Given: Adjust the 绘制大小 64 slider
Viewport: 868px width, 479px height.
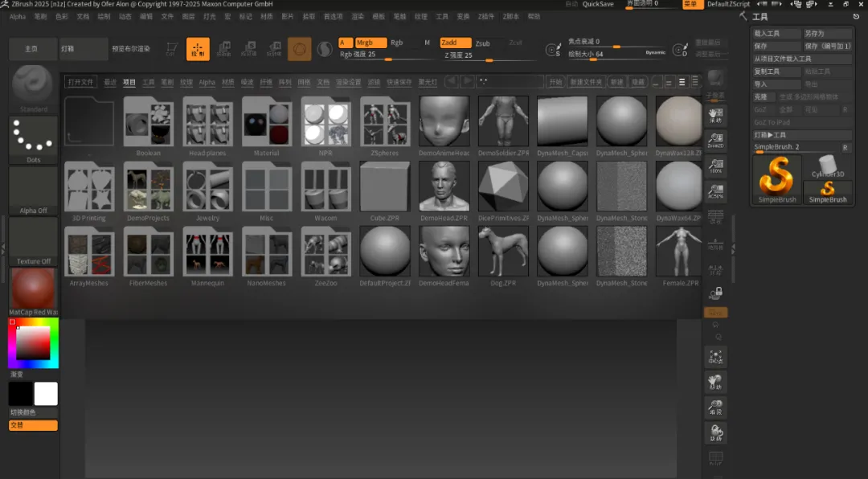Looking at the screenshot, I should (616, 55).
